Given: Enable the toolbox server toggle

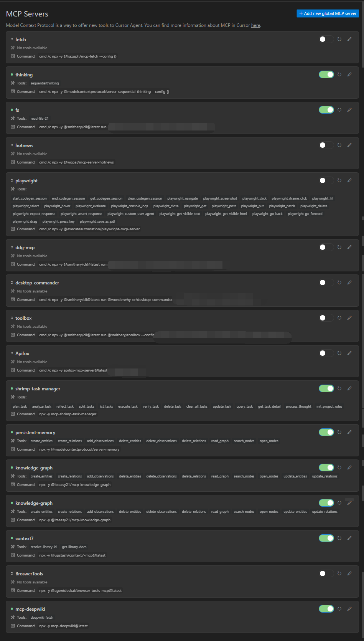Looking at the screenshot, I should 326,318.
